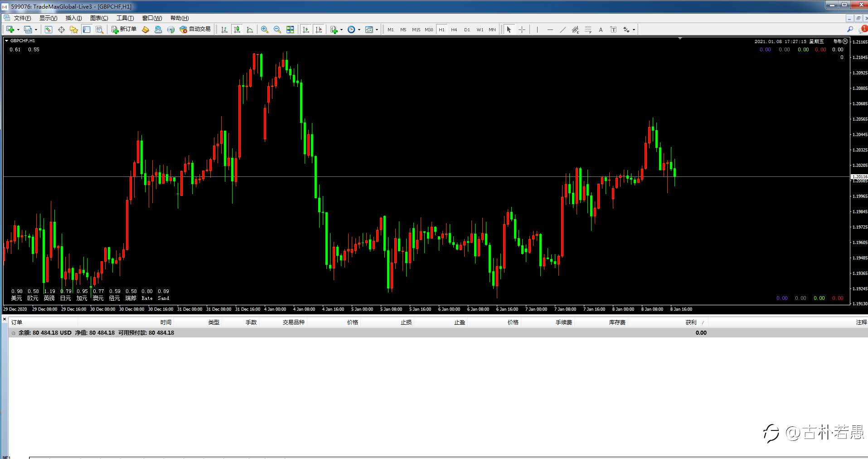Switch chart to bar chart style
Image resolution: width=868 pixels, height=459 pixels.
pos(224,29)
